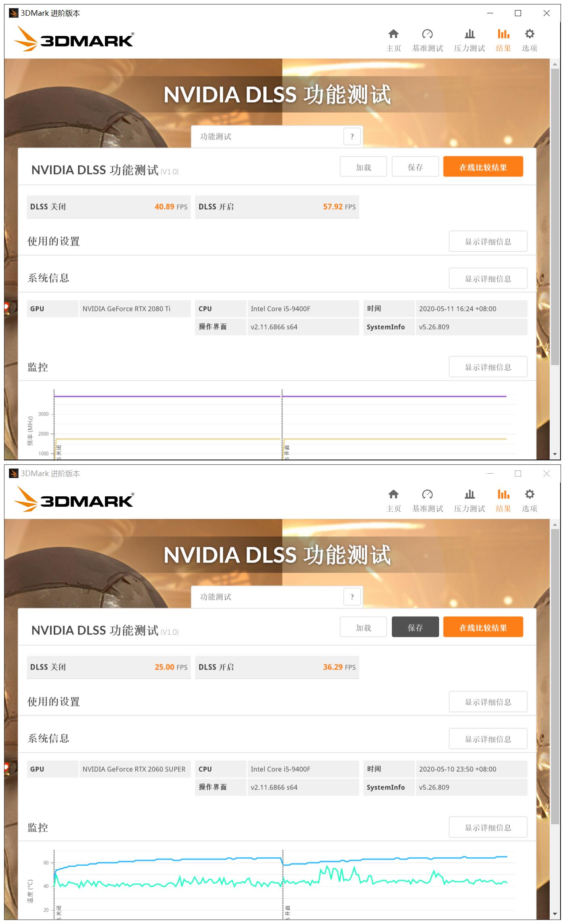Image resolution: width=565 pixels, height=924 pixels.
Task: Click 在线比较结果 in RTX 2060 SUPER window
Action: point(483,627)
